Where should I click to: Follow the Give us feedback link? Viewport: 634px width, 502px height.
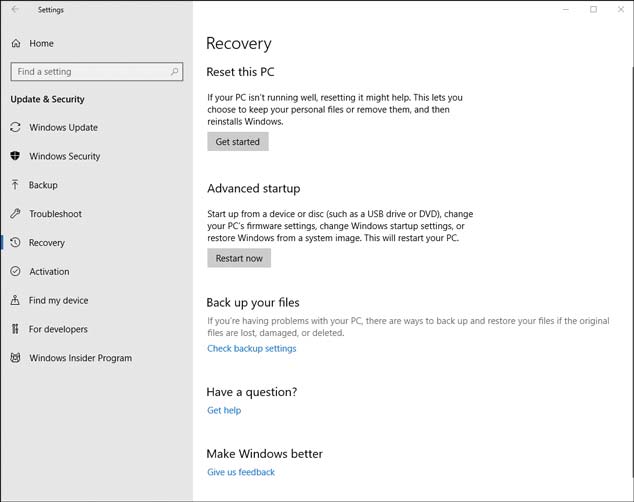coord(241,472)
